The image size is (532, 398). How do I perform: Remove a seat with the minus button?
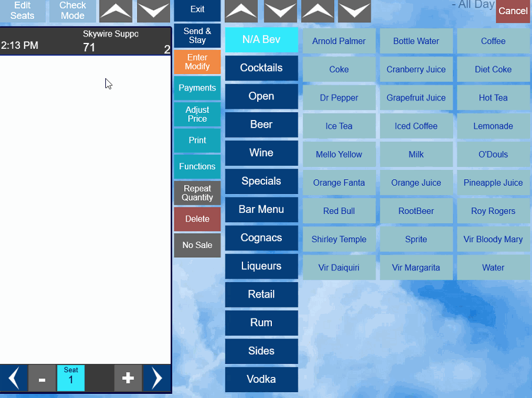click(42, 378)
